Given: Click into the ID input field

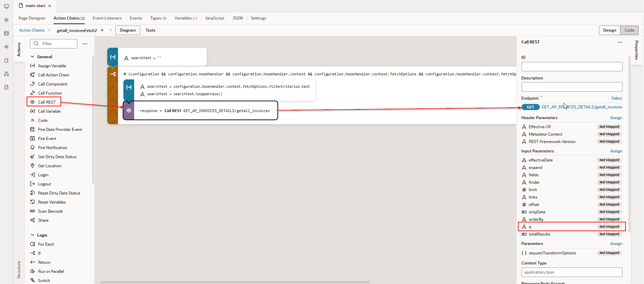Looking at the screenshot, I should [x=572, y=67].
